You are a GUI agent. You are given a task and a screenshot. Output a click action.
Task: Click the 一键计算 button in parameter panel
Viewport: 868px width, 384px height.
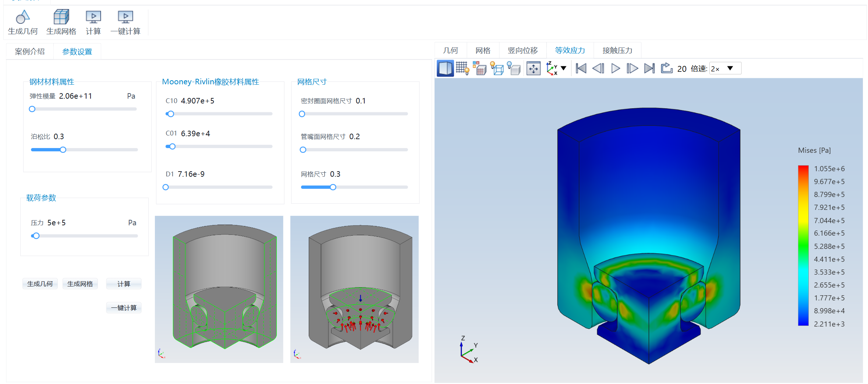pyautogui.click(x=124, y=308)
